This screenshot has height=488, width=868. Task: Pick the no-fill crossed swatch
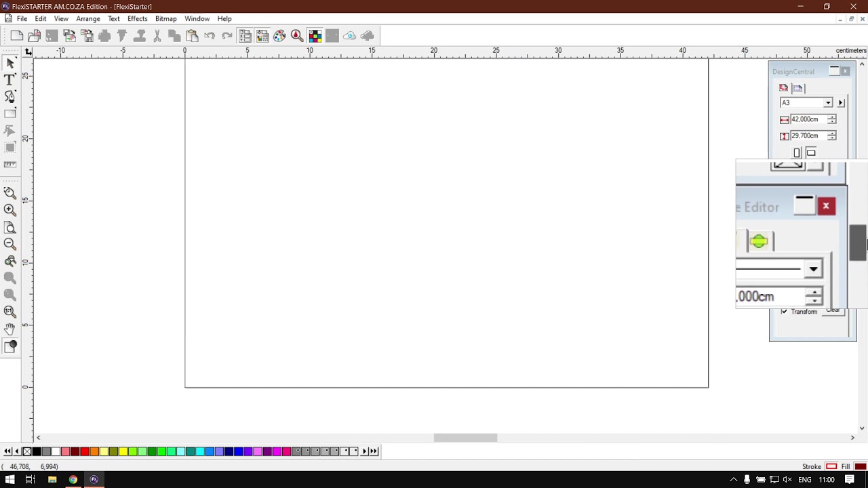point(27,451)
